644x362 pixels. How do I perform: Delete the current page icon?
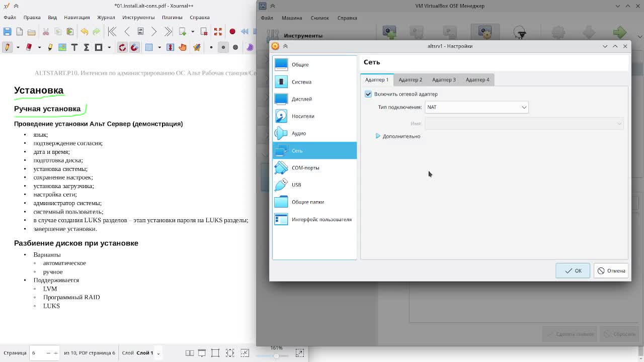(x=204, y=32)
